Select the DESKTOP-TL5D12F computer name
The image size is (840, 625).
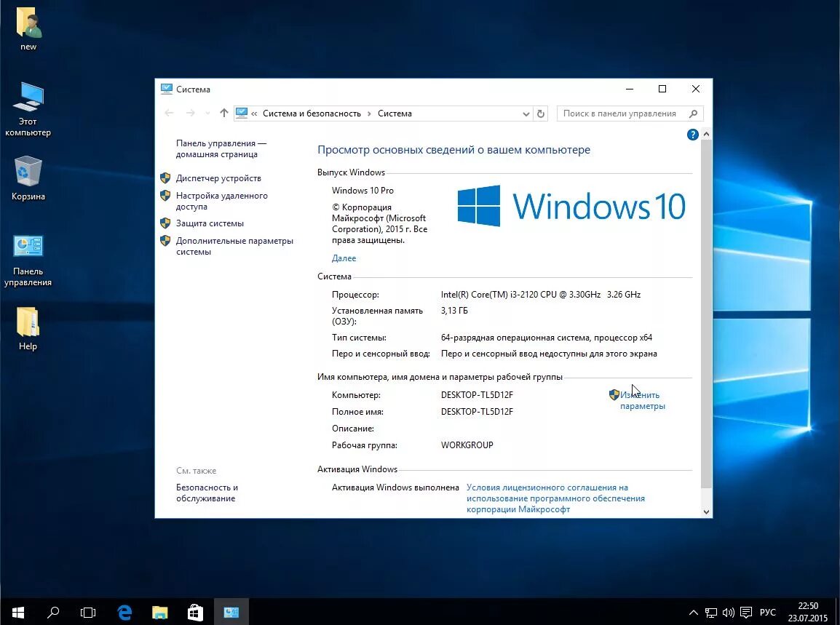coord(477,395)
